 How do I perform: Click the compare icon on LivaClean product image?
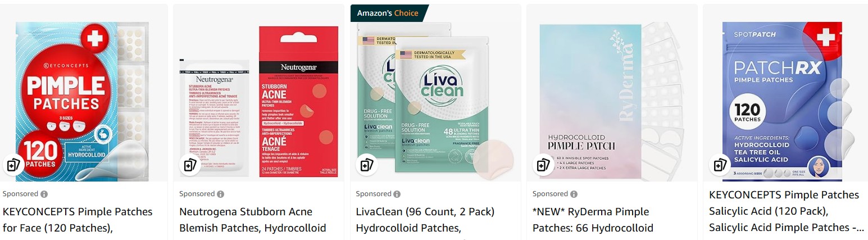pos(367,165)
